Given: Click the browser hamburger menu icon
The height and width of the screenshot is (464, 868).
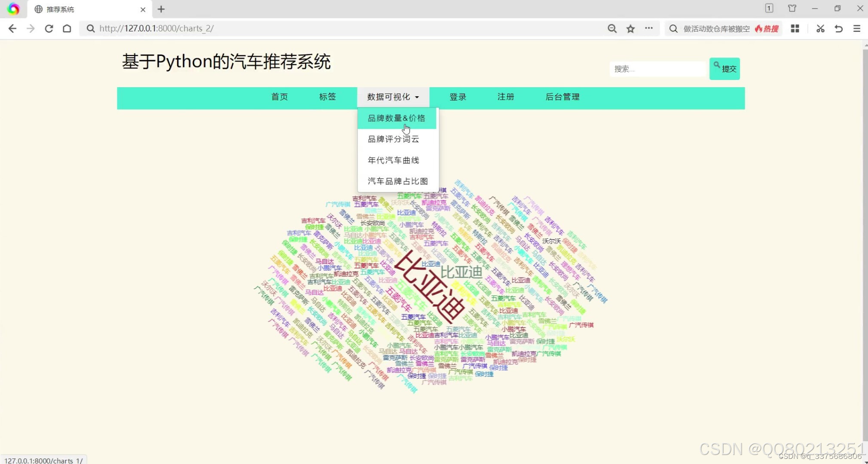Looking at the screenshot, I should [858, 28].
